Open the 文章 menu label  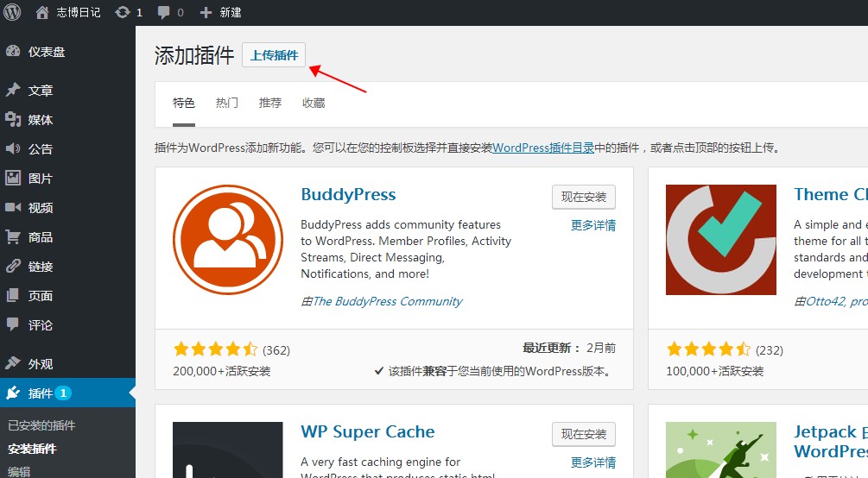41,91
